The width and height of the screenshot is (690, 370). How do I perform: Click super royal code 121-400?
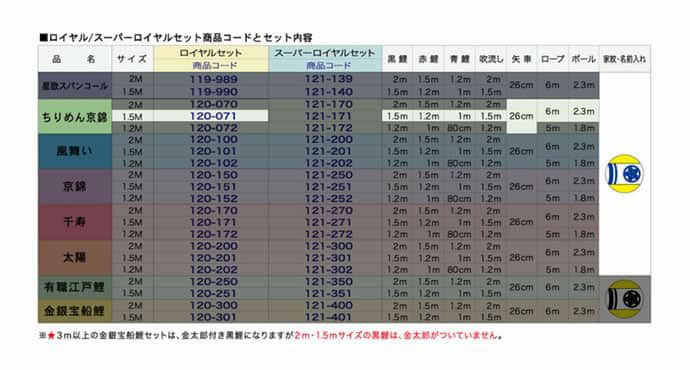coord(328,305)
